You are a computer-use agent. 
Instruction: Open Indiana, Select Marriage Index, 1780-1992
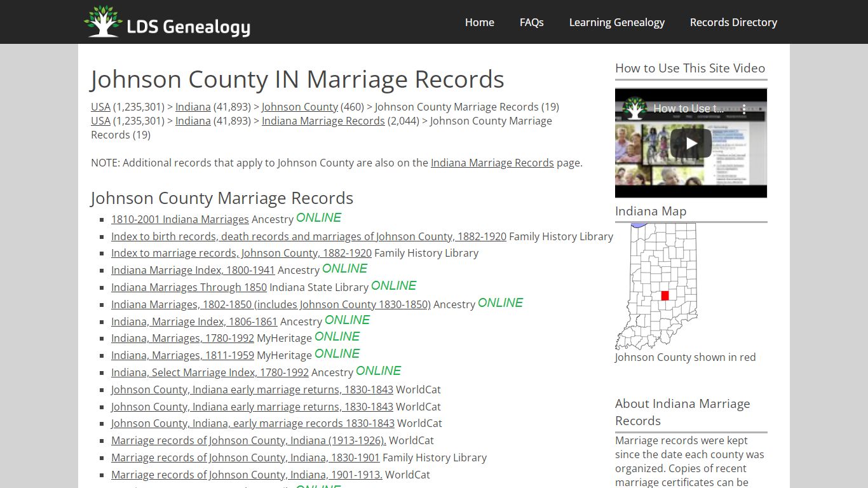pyautogui.click(x=210, y=372)
